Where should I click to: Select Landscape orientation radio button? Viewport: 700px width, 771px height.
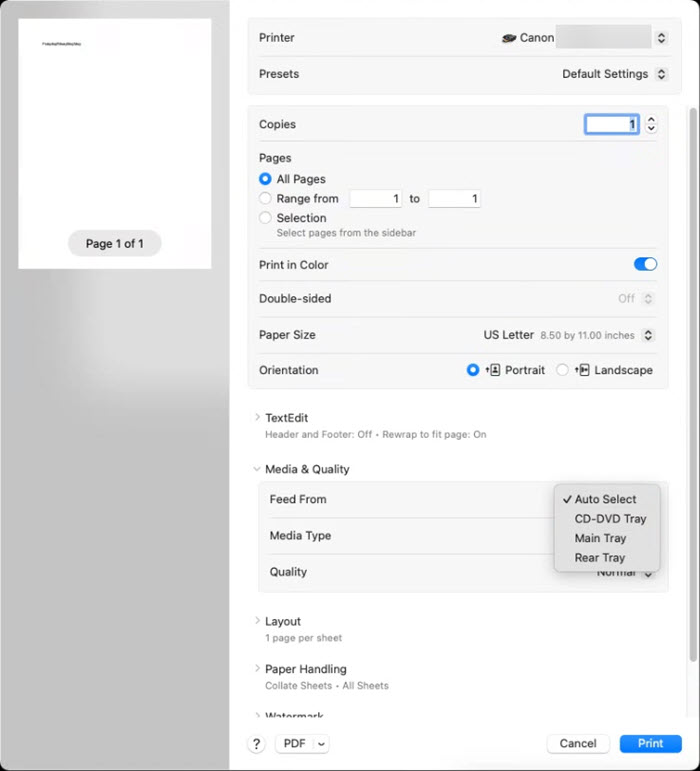[x=562, y=370]
